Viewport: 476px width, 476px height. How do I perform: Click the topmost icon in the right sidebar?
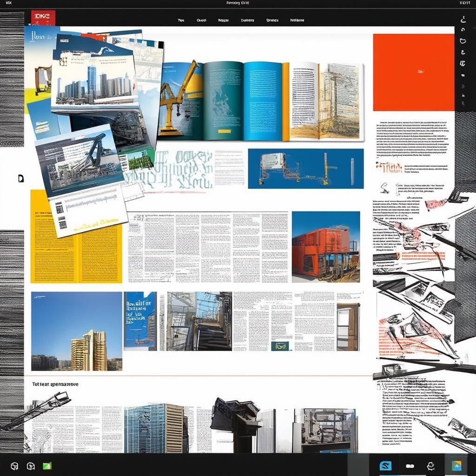click(463, 19)
